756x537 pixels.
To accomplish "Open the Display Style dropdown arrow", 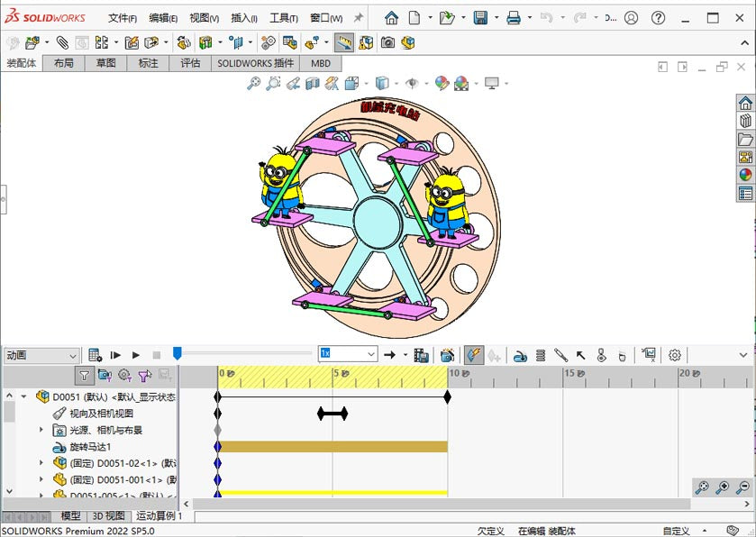I will [396, 84].
